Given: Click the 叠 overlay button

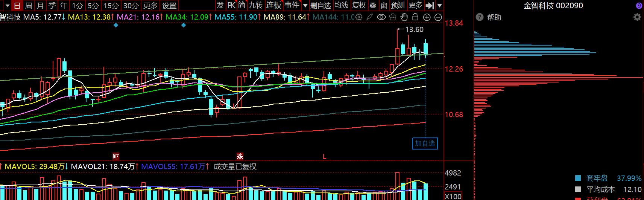Looking at the screenshot, I should click(373, 5).
